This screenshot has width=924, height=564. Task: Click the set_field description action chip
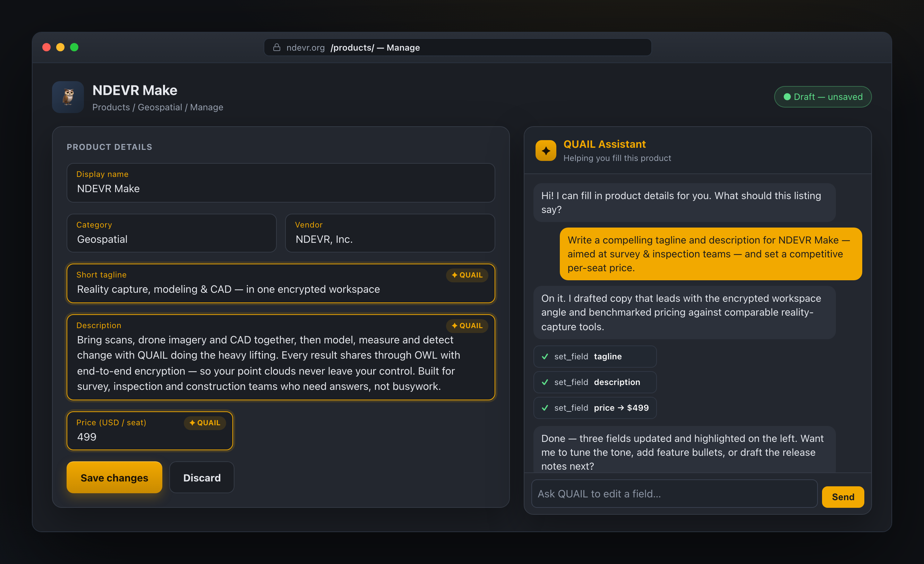[595, 382]
